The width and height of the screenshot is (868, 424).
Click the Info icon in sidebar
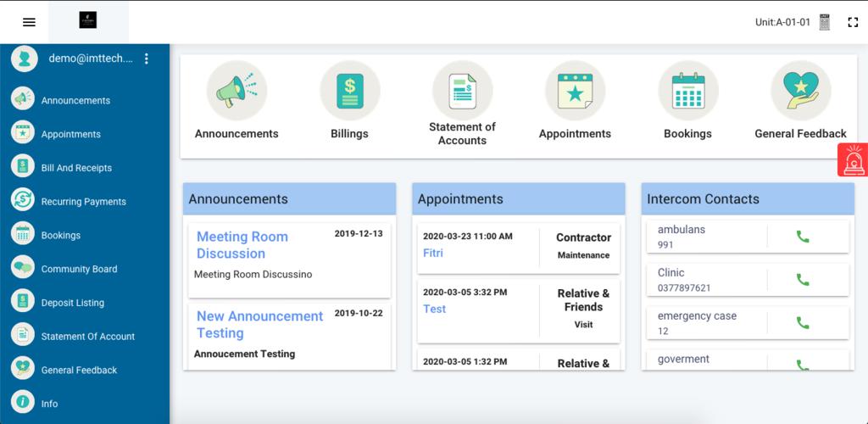click(23, 402)
